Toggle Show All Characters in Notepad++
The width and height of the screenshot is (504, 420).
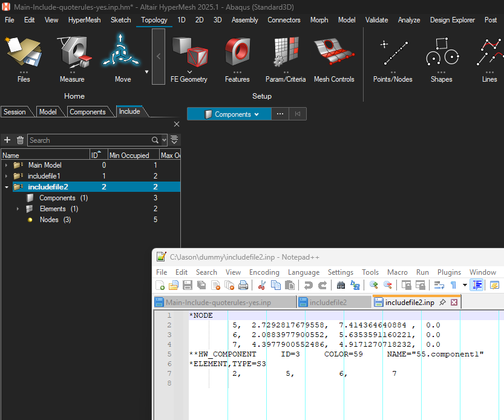(x=453, y=285)
